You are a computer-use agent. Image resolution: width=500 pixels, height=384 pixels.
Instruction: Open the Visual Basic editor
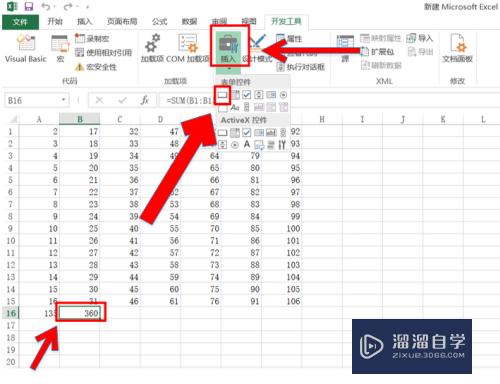pos(25,49)
